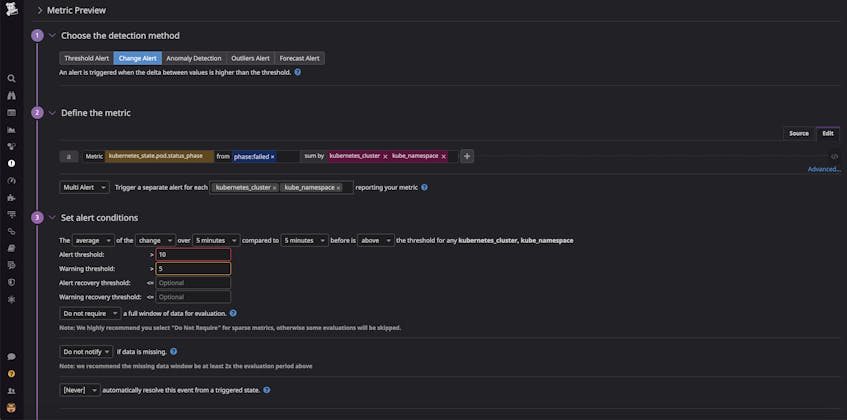Open Metrics via the gauge sidebar icon
This screenshot has height=420, width=847.
point(11,180)
